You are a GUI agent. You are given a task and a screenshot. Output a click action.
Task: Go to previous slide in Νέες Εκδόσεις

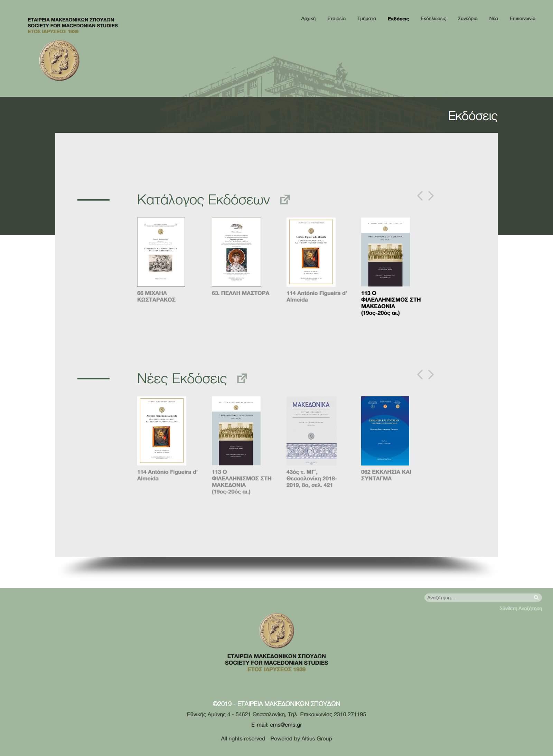tap(420, 374)
